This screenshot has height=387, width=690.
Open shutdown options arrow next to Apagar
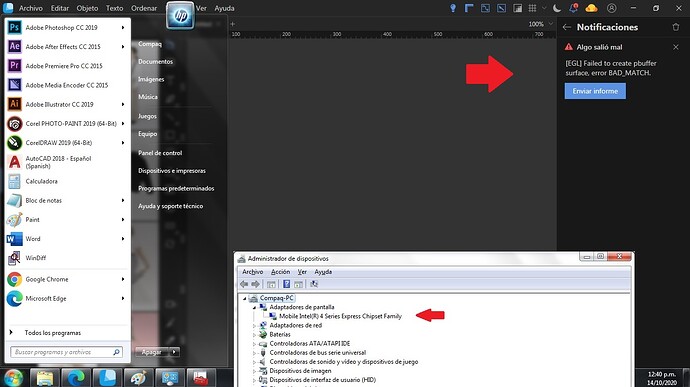[x=175, y=352]
